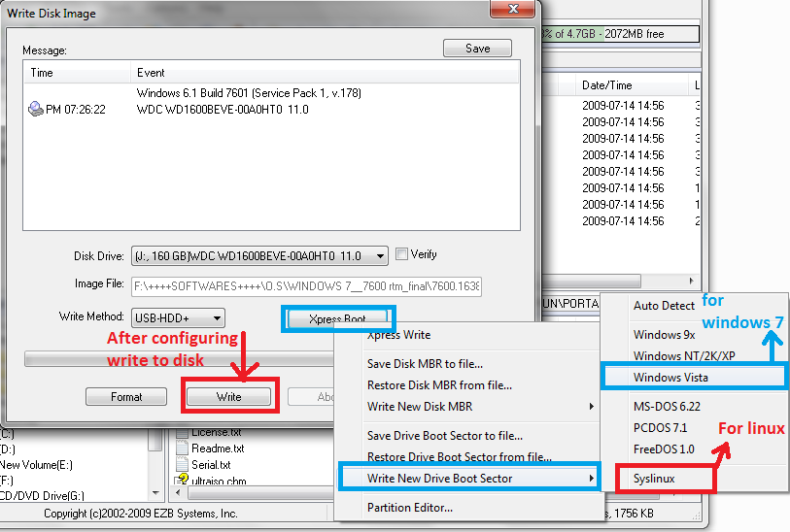The width and height of the screenshot is (790, 532).
Task: Click the disk icon beside PM 07:26:22
Action: [35, 108]
